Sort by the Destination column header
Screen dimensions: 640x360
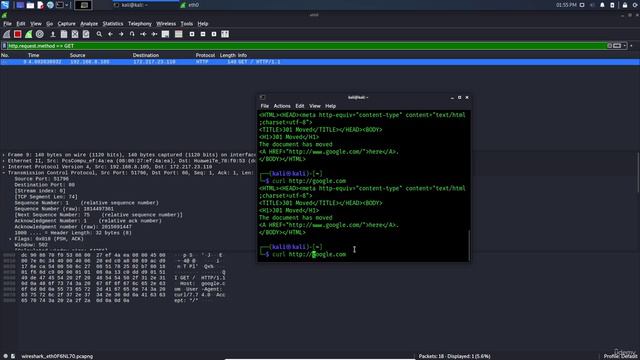tap(146, 55)
